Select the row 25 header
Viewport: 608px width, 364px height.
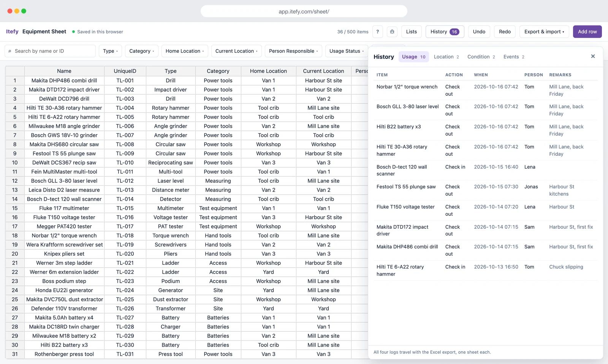tap(15, 299)
